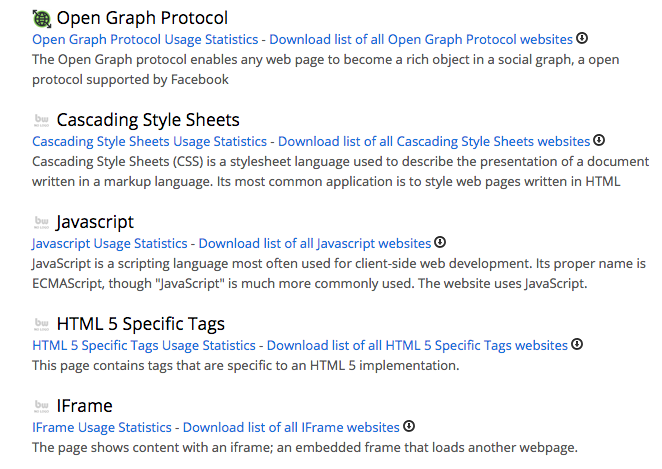The height and width of the screenshot is (469, 662).
Task: Open Cascading Style Sheets Usage Statistics link
Action: pyautogui.click(x=149, y=141)
